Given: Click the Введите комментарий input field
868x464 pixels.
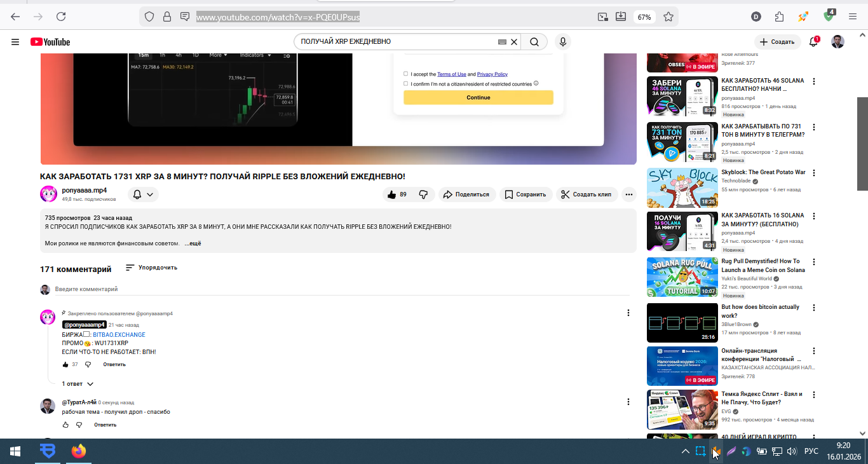Looking at the screenshot, I should click(x=342, y=289).
